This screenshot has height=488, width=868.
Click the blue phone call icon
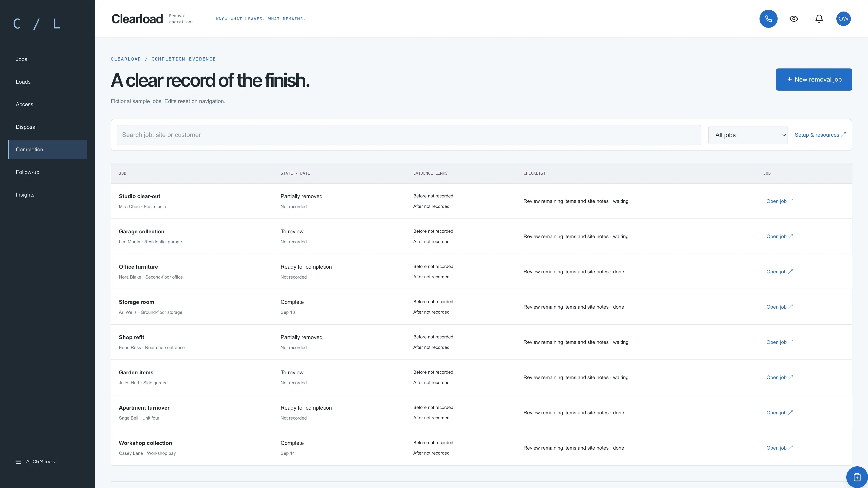coord(768,19)
